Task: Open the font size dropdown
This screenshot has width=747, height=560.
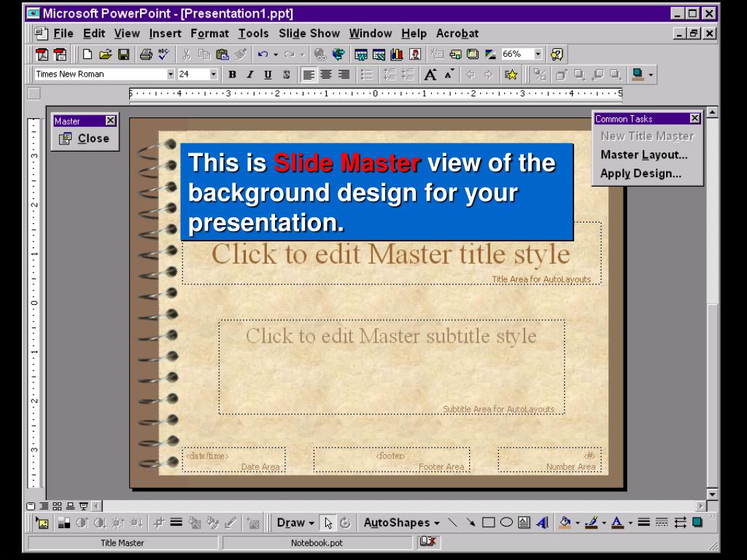Action: point(213,74)
